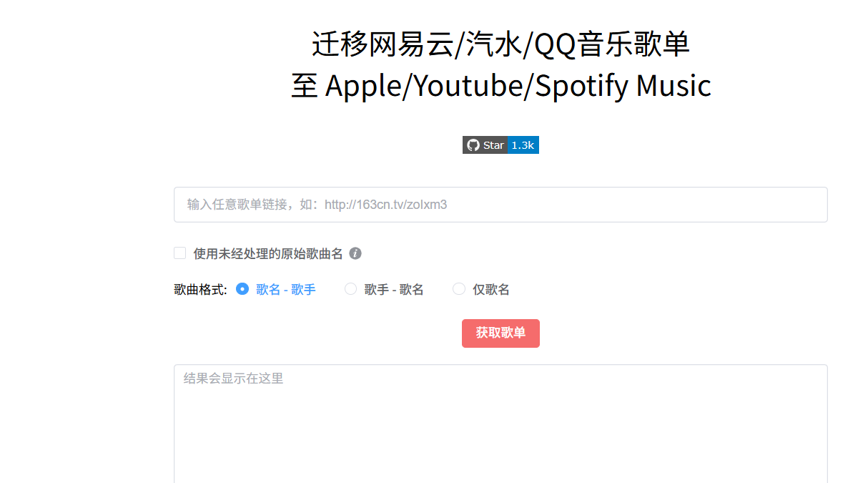Click the 迁移网易云/汽水/QQ音乐歌单 heading line
Viewport: 868px width, 483px height.
(x=500, y=44)
